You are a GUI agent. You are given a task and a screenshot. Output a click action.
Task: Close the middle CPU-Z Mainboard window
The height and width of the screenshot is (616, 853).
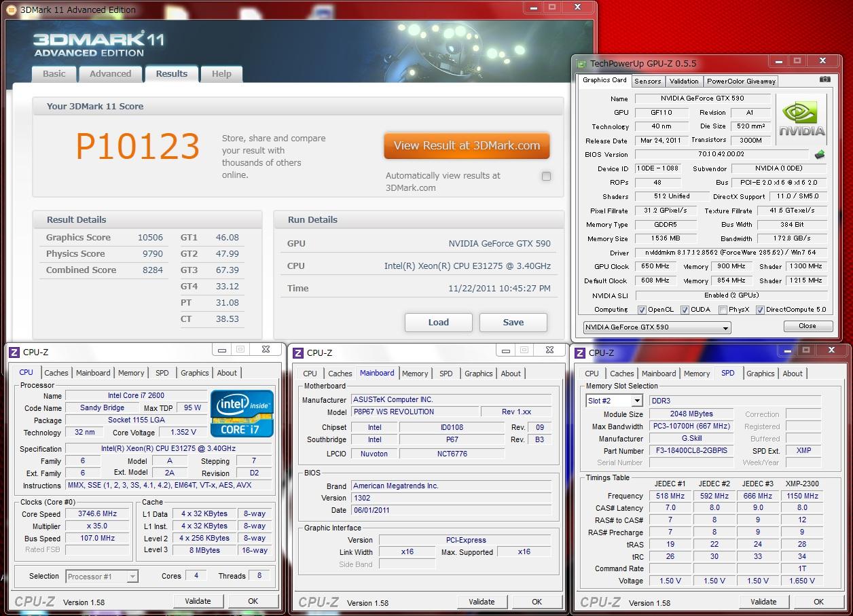(x=550, y=350)
